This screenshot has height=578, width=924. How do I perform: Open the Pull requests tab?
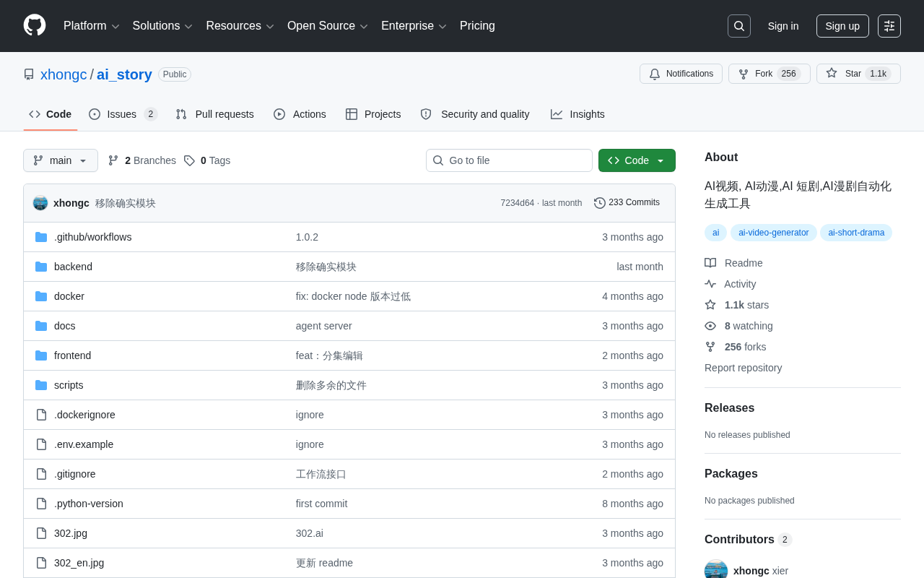tap(215, 114)
